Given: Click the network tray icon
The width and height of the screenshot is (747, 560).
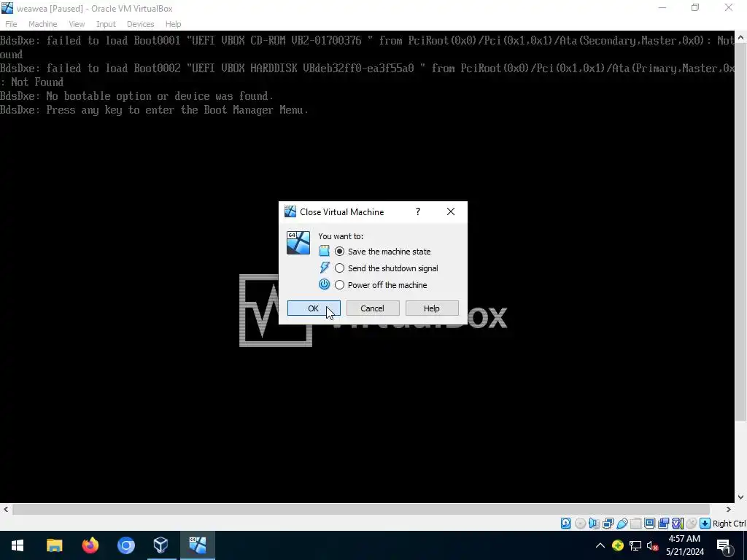Looking at the screenshot, I should 635,545.
